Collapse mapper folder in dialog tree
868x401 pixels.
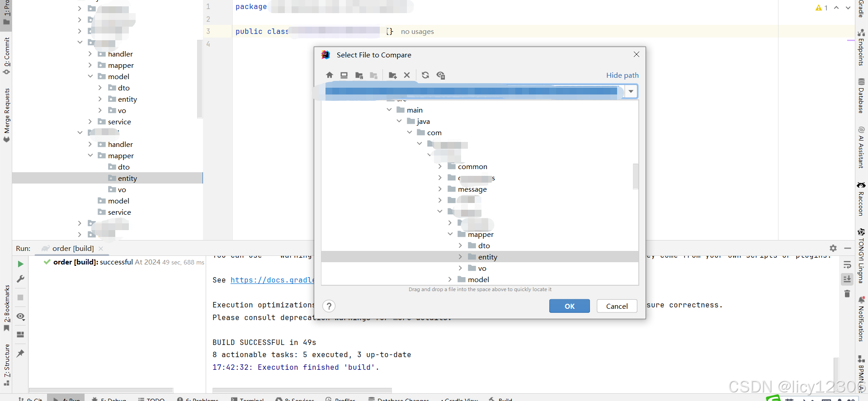point(450,234)
